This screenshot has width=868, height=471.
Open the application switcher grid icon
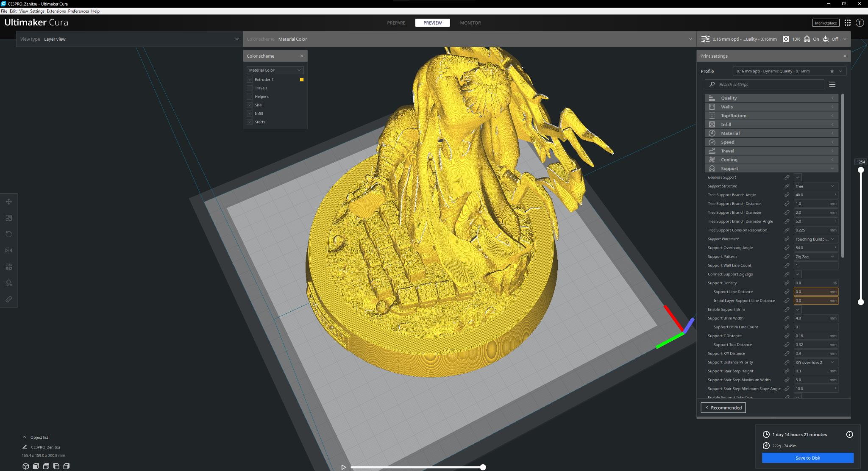847,23
